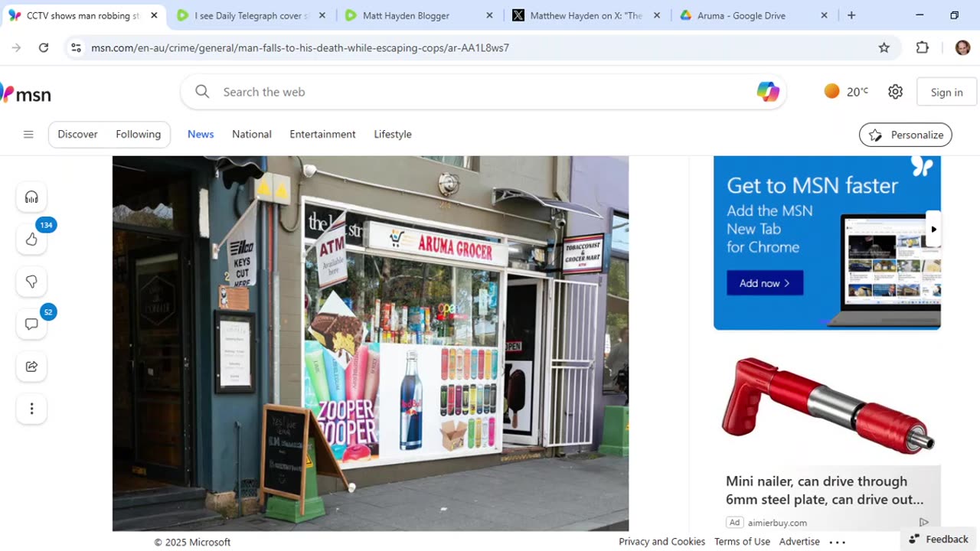Viewport: 980px width, 551px height.
Task: Open the Mini nailer ad headline
Action: 825,491
